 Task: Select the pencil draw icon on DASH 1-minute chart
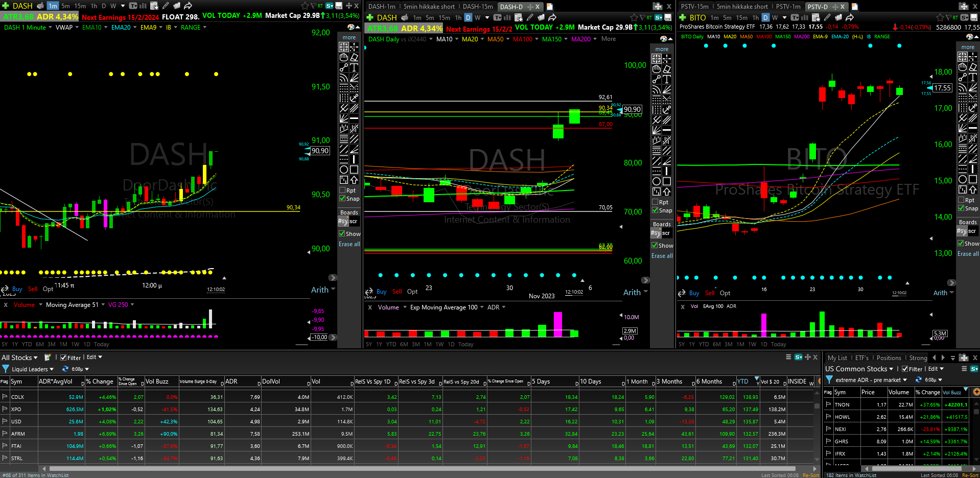pyautogui.click(x=166, y=6)
